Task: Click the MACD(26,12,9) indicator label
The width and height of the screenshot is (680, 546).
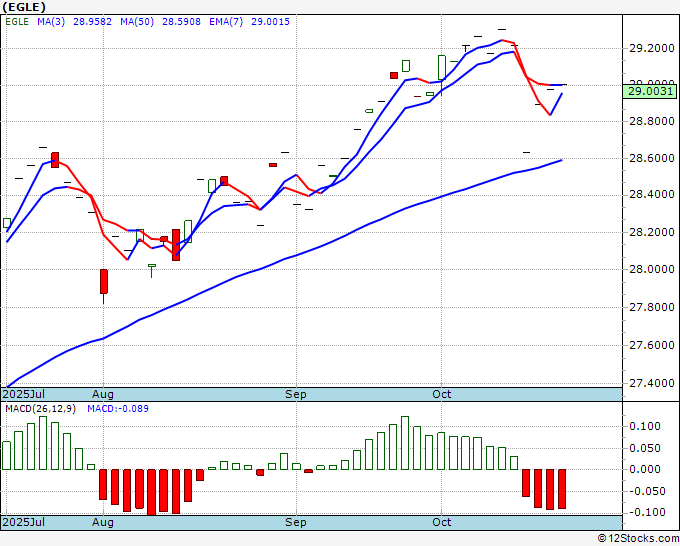Action: click(x=40, y=409)
